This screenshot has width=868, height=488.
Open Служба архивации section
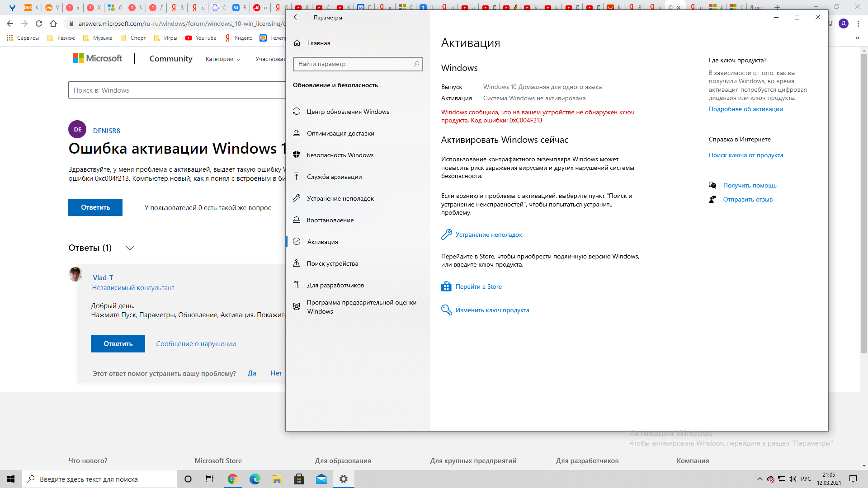point(334,177)
